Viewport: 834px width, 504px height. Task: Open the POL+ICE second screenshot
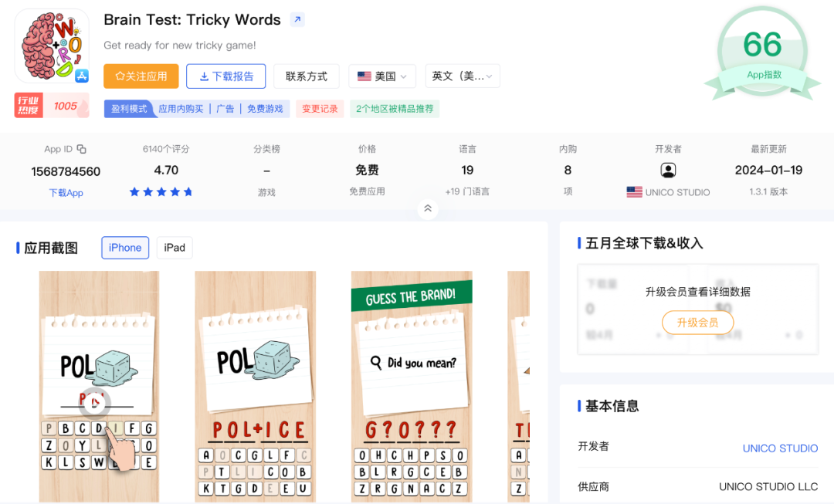point(256,387)
